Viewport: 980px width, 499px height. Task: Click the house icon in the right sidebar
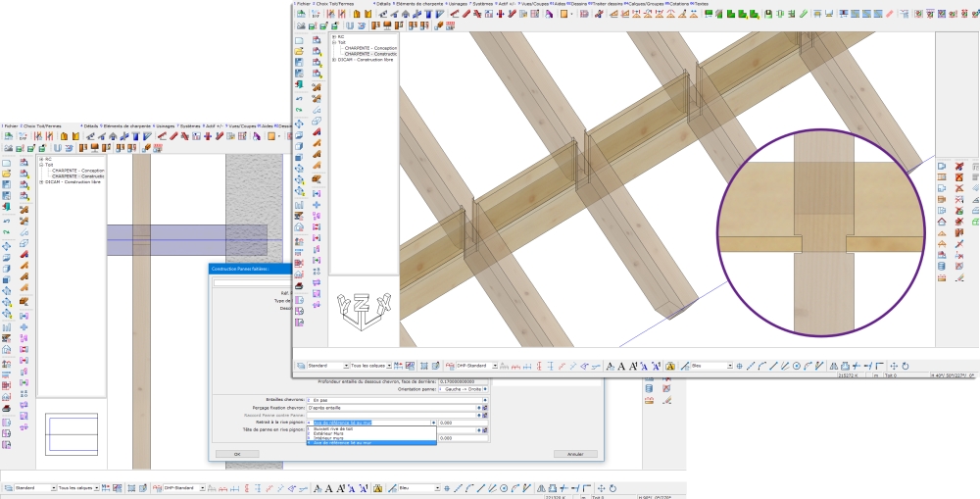943,221
